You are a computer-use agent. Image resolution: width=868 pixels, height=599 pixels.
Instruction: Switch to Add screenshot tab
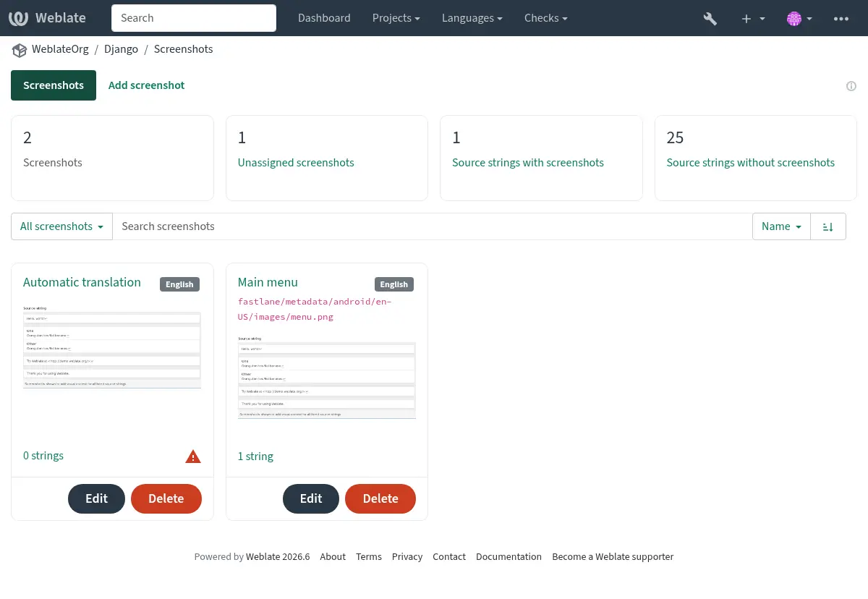point(147,85)
